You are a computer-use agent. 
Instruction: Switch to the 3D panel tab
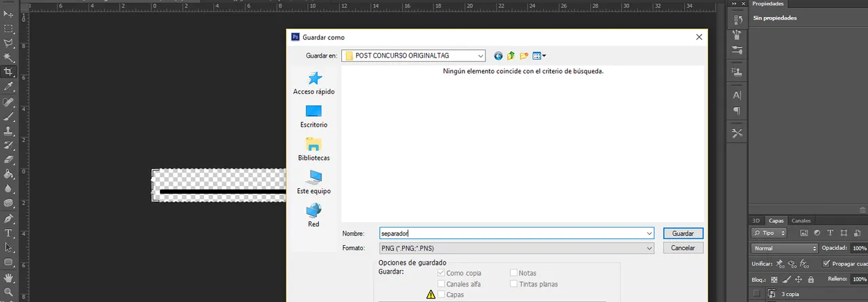tap(756, 221)
